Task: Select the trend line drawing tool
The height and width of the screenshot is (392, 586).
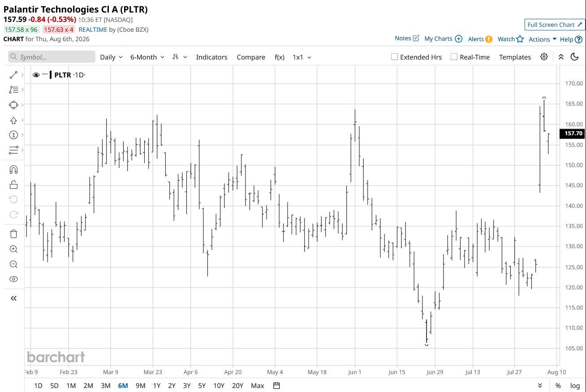Action: [13, 75]
